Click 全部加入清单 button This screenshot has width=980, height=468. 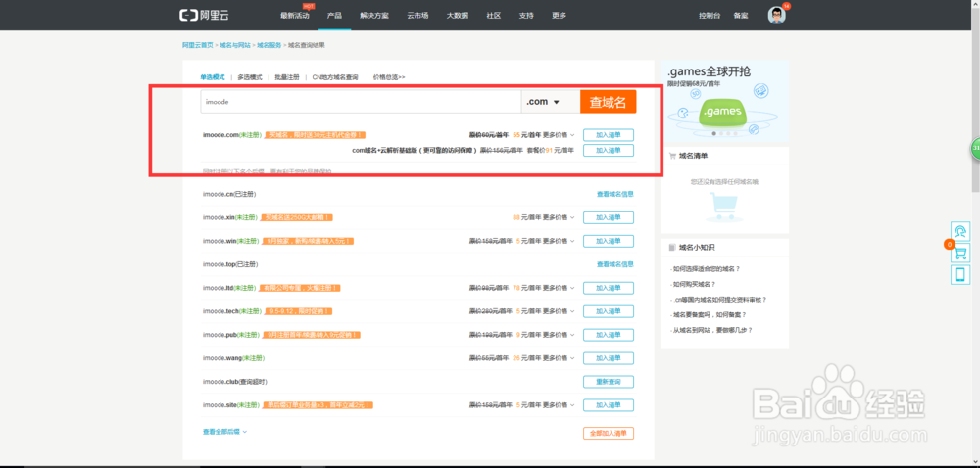(x=609, y=433)
